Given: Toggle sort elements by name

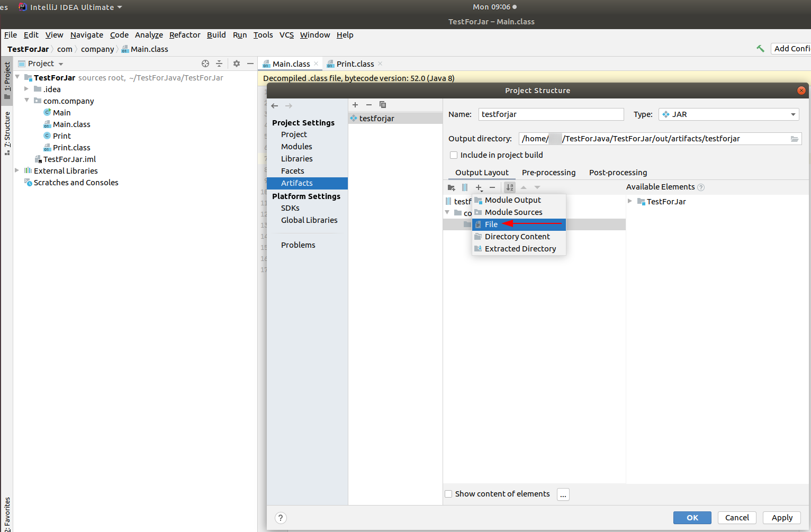Looking at the screenshot, I should click(x=509, y=187).
